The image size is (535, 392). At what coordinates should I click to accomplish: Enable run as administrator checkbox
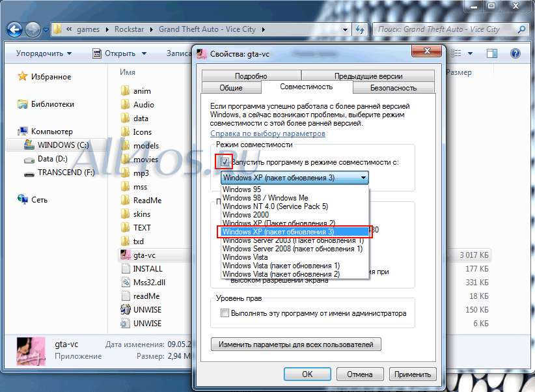coord(225,313)
